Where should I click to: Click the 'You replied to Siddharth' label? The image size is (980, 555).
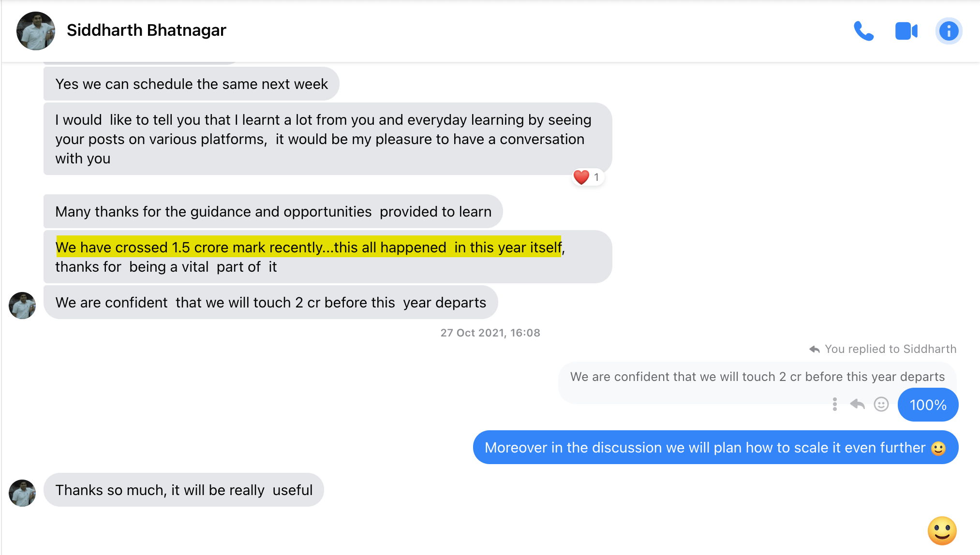coord(890,349)
